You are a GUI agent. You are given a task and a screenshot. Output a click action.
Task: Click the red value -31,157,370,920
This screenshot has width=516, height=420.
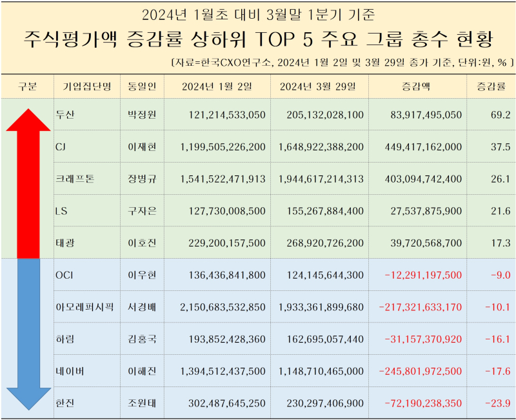coord(423,339)
